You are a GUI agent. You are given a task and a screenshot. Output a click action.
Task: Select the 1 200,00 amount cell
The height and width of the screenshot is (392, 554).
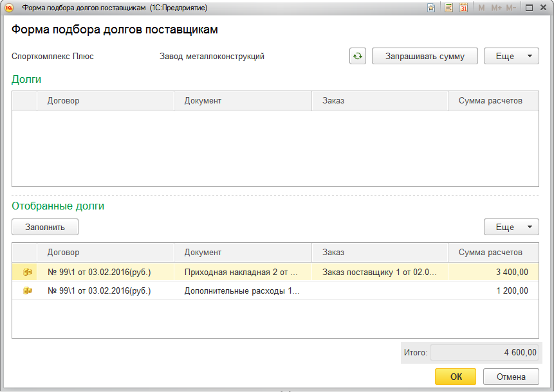494,290
